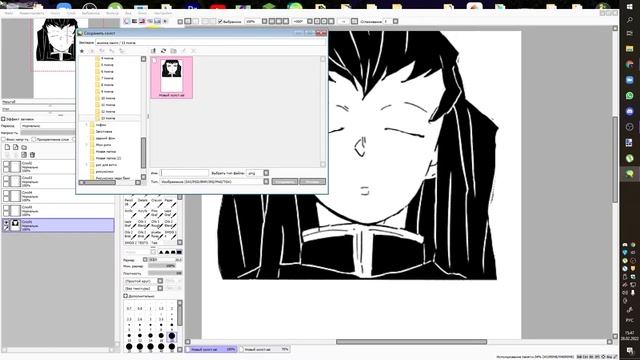Expand the рис для вато folder
Image resolution: width=640 pixels, height=360 pixels.
(87, 164)
